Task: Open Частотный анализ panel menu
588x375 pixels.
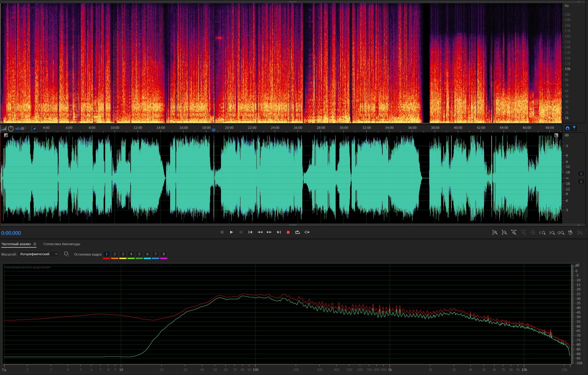Action: [x=35, y=244]
